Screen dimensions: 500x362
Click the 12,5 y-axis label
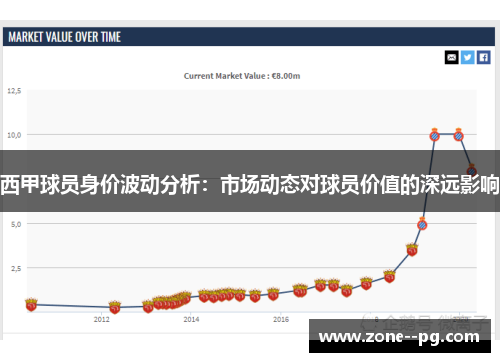[x=14, y=91]
